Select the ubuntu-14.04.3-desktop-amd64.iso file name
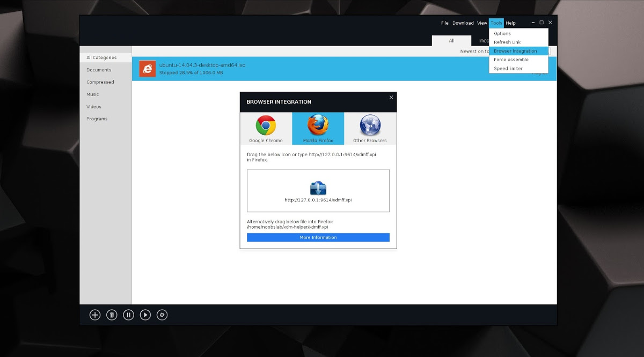This screenshot has width=644, height=357. [x=202, y=65]
